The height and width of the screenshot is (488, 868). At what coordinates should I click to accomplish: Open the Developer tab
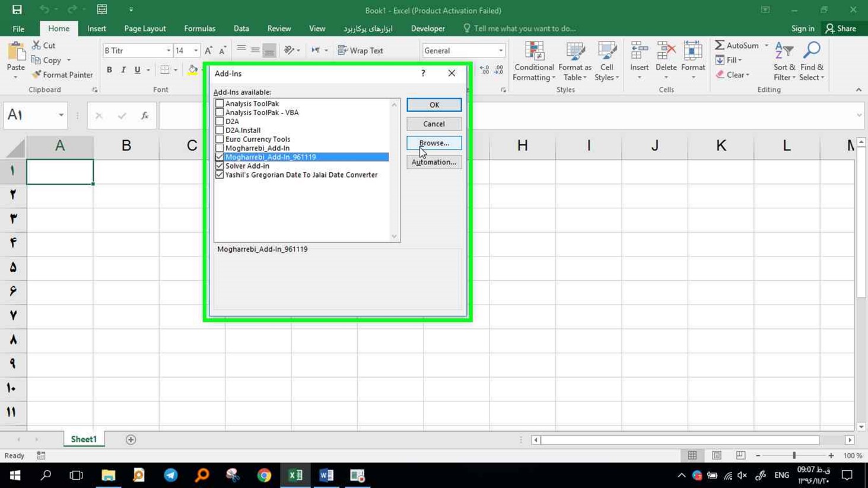(x=428, y=28)
